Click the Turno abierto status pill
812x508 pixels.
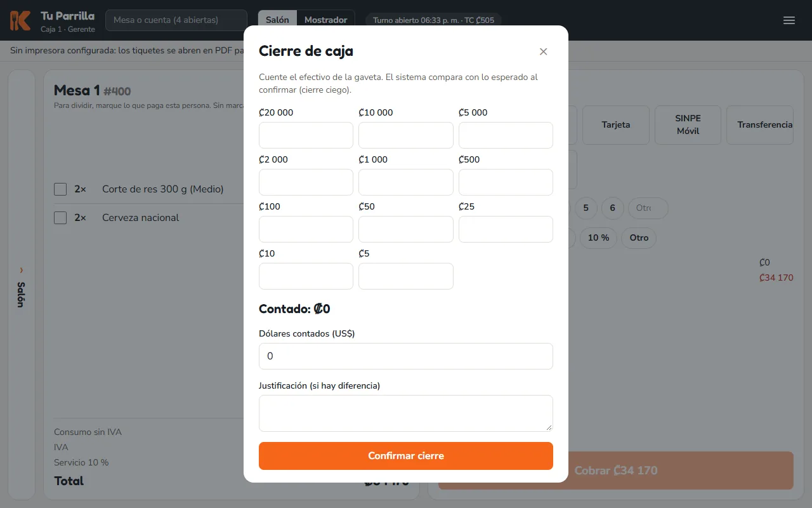[x=433, y=20]
